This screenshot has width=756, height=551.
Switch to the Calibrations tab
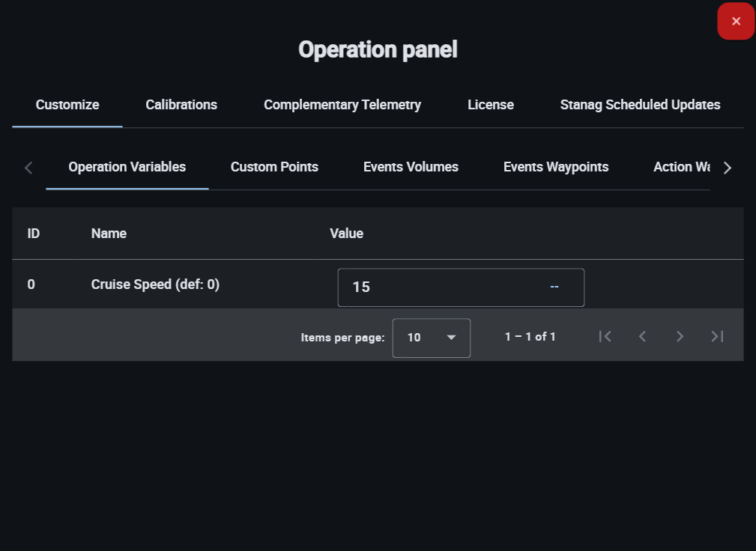coord(181,105)
